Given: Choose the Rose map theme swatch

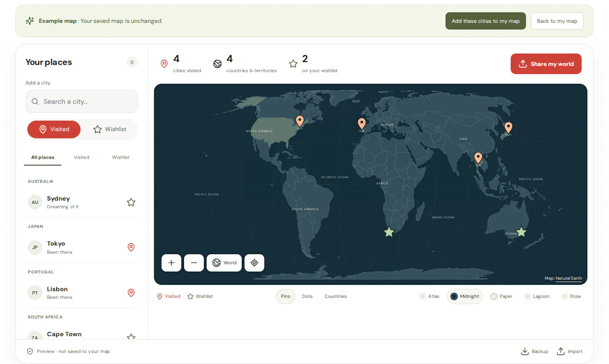Looking at the screenshot, I should coord(571,296).
